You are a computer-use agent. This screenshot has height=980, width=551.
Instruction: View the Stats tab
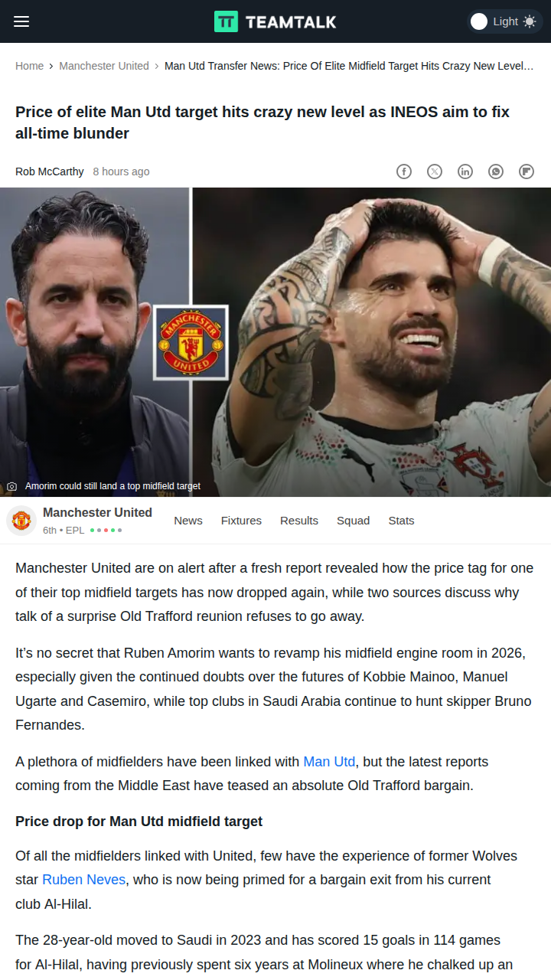coord(401,521)
